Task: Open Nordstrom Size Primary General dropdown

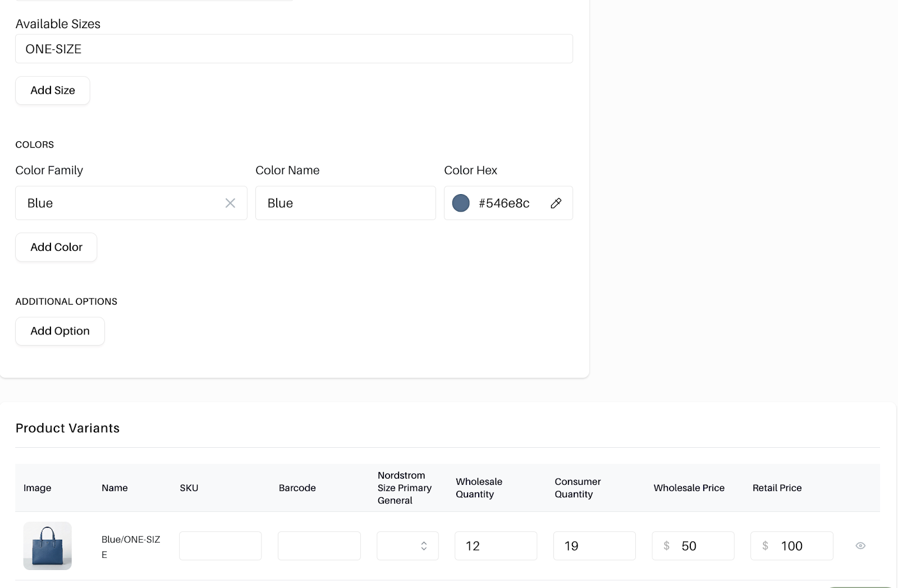Action: [407, 545]
